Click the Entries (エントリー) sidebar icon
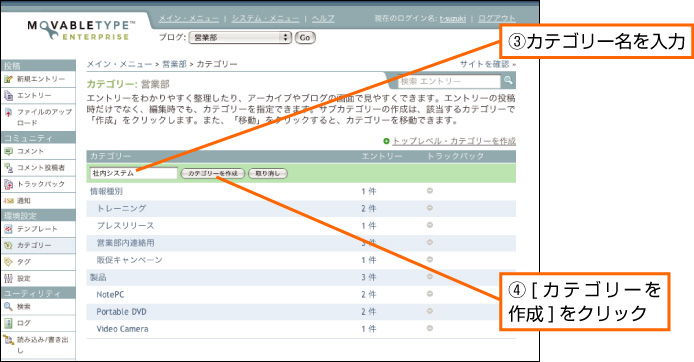Viewport: 694px width, 362px height. click(x=8, y=96)
